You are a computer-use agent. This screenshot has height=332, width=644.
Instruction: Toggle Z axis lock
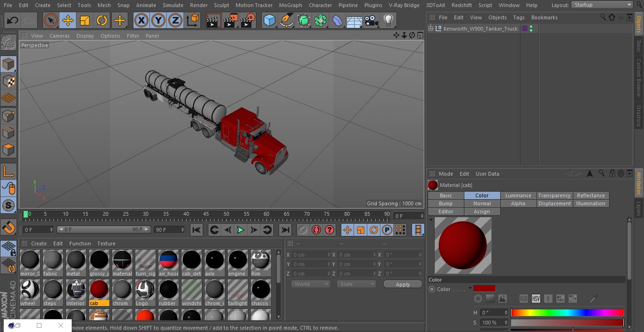[x=175, y=20]
